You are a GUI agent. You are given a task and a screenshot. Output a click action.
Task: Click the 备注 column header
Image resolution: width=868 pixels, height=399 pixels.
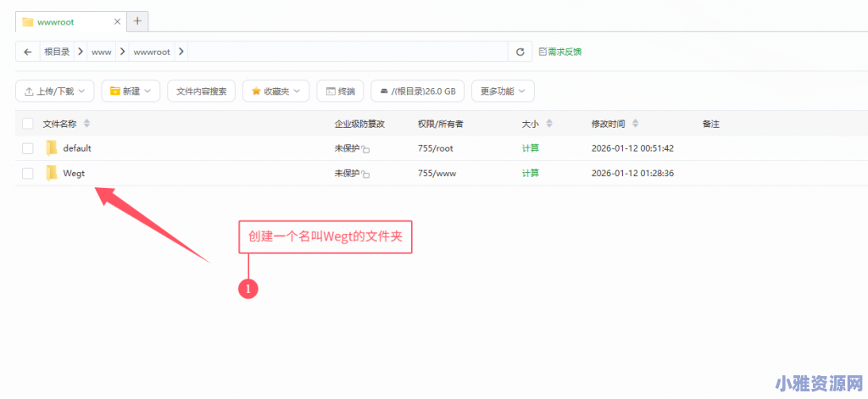pyautogui.click(x=711, y=124)
